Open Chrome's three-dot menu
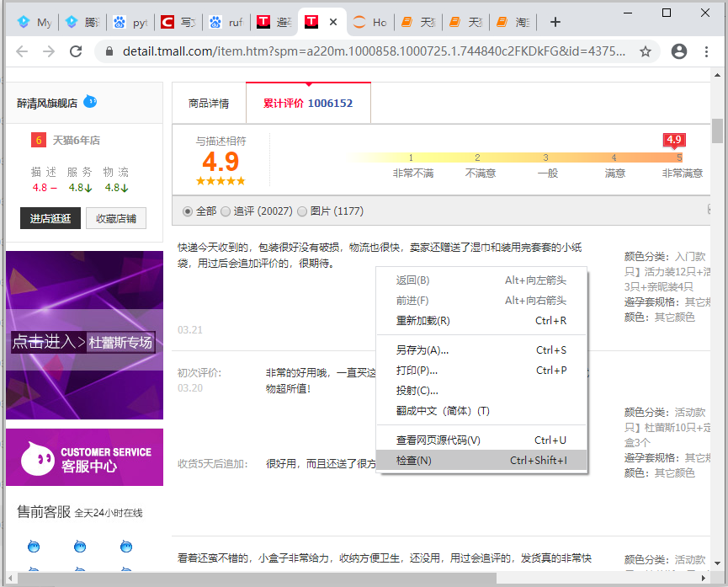 pos(706,51)
